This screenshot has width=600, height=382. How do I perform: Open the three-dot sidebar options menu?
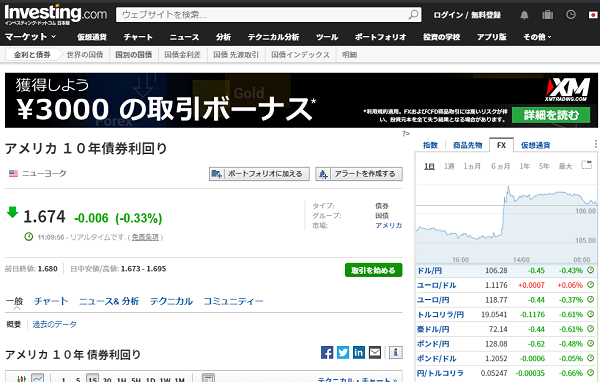point(596,144)
